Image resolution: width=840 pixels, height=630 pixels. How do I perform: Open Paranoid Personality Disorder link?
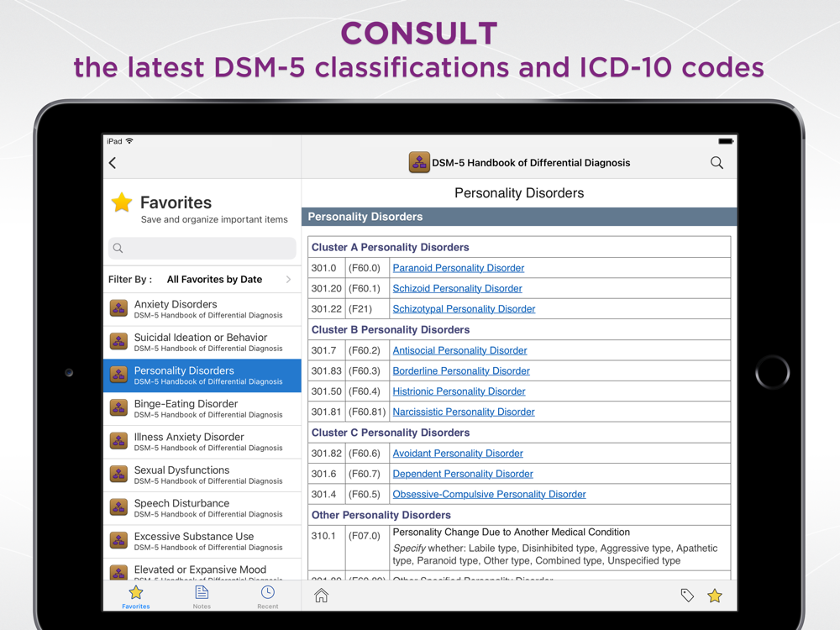[459, 268]
